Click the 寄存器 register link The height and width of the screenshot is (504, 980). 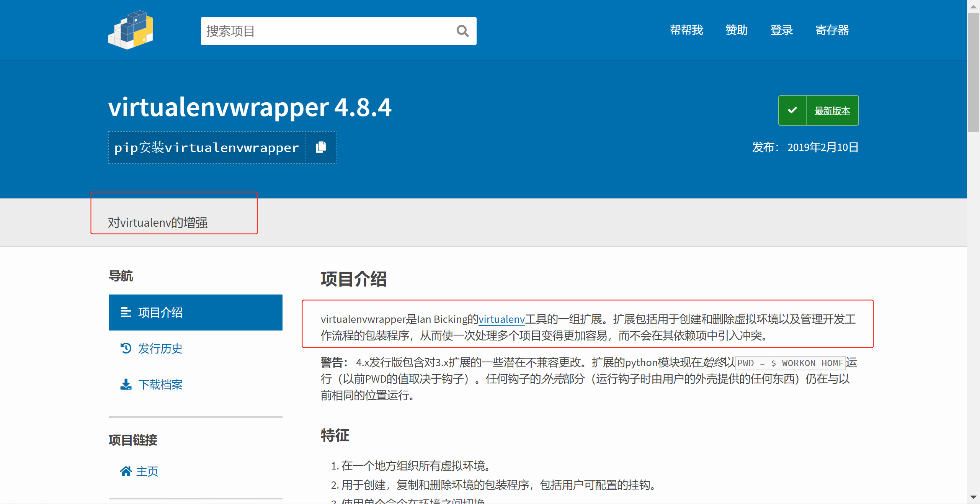[x=832, y=30]
